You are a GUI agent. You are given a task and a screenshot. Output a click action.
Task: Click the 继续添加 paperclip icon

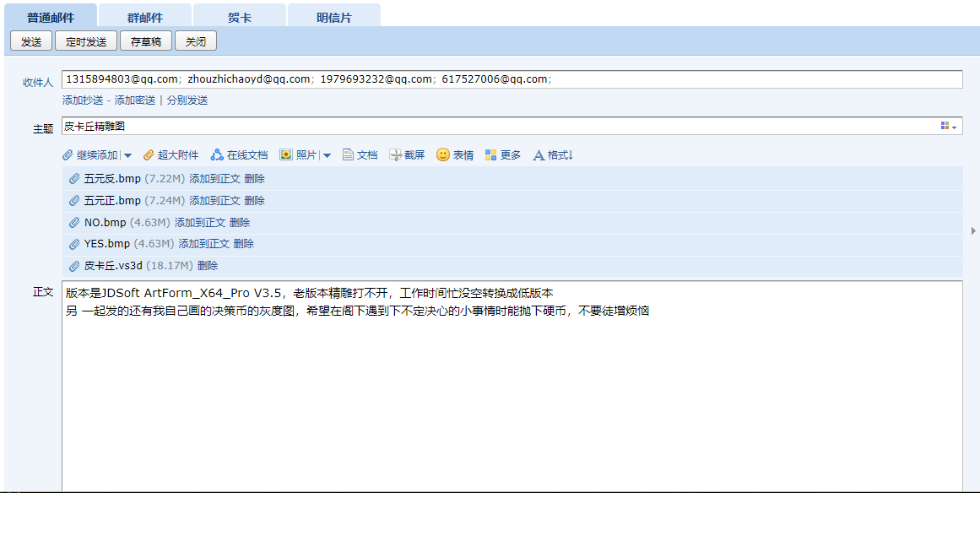(x=68, y=155)
